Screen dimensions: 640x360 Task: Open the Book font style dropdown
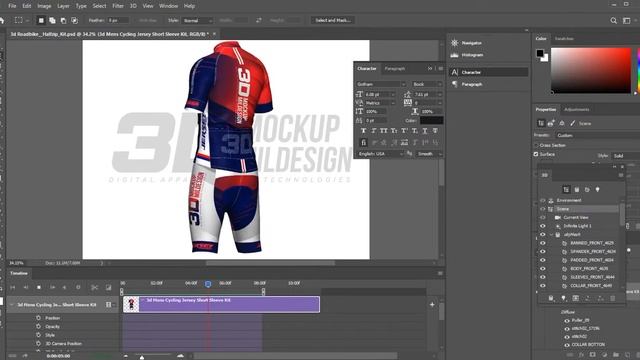pos(427,84)
